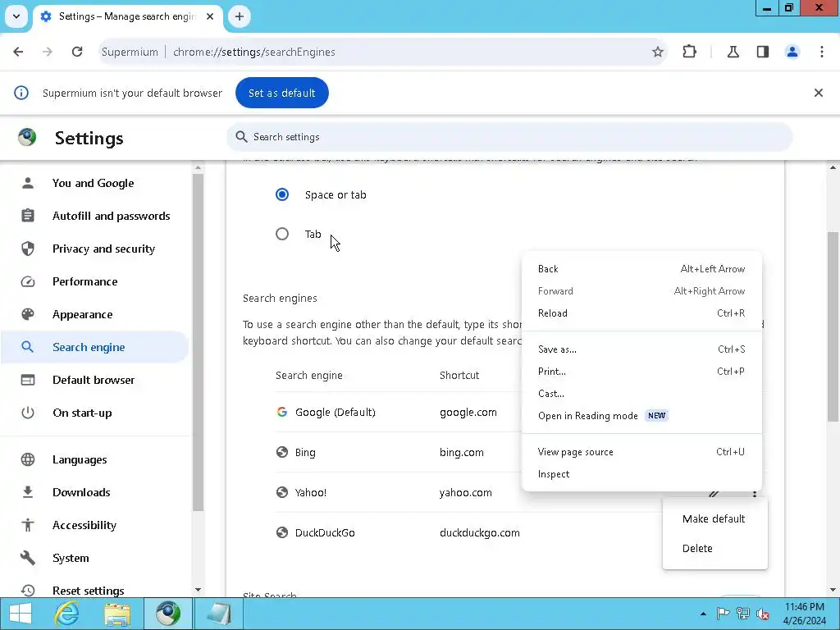840x630 pixels.
Task: Choose Save as... in context menu
Action: tap(641, 349)
